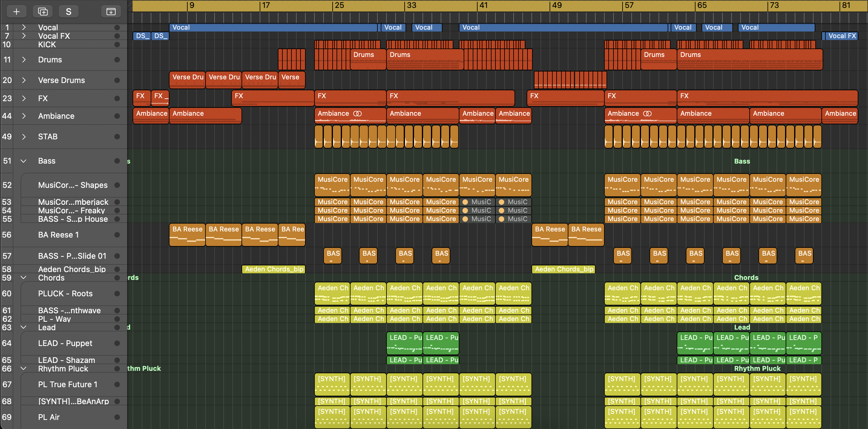Screen dimensions: 868x429
Task: Select the first Aeden Chords_bip region
Action: click(274, 269)
